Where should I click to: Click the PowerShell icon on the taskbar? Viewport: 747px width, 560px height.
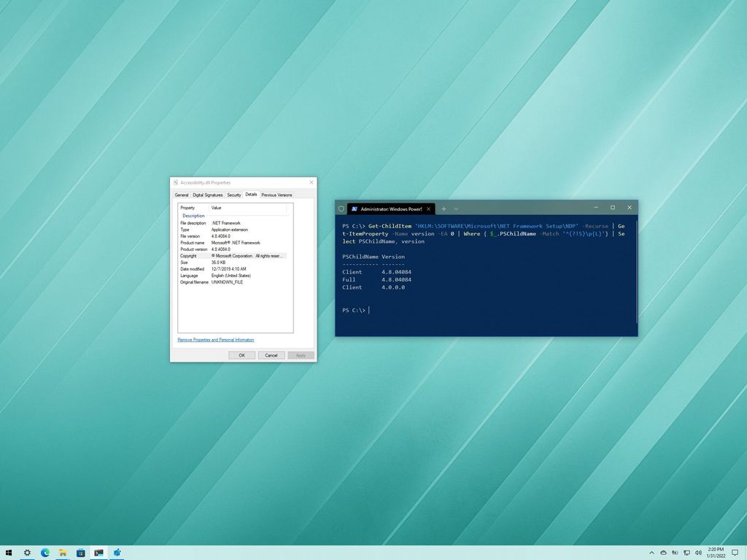98,553
